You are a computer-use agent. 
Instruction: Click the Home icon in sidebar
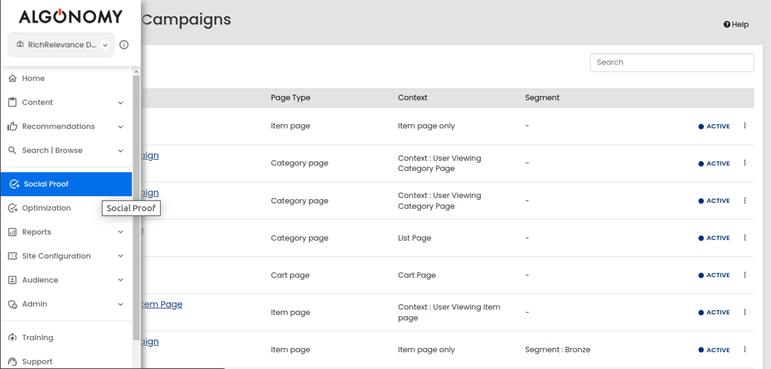click(x=13, y=78)
